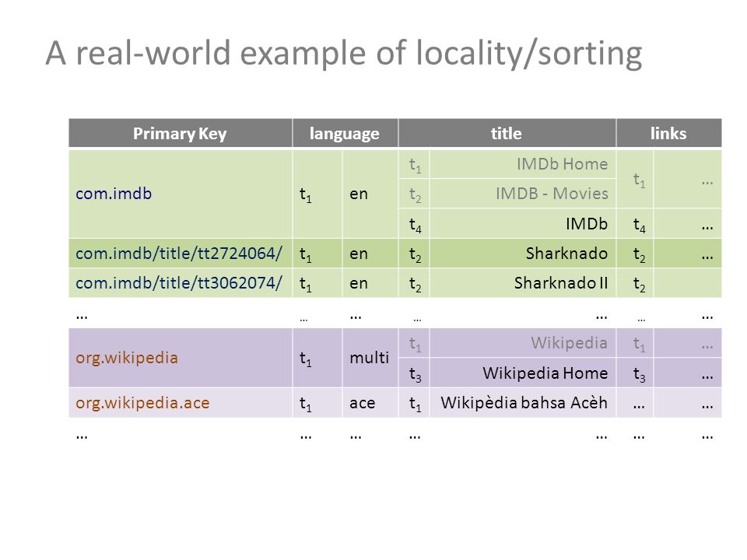The height and width of the screenshot is (560, 747).
Task: Click the en language value for com.imdb
Action: click(x=370, y=194)
